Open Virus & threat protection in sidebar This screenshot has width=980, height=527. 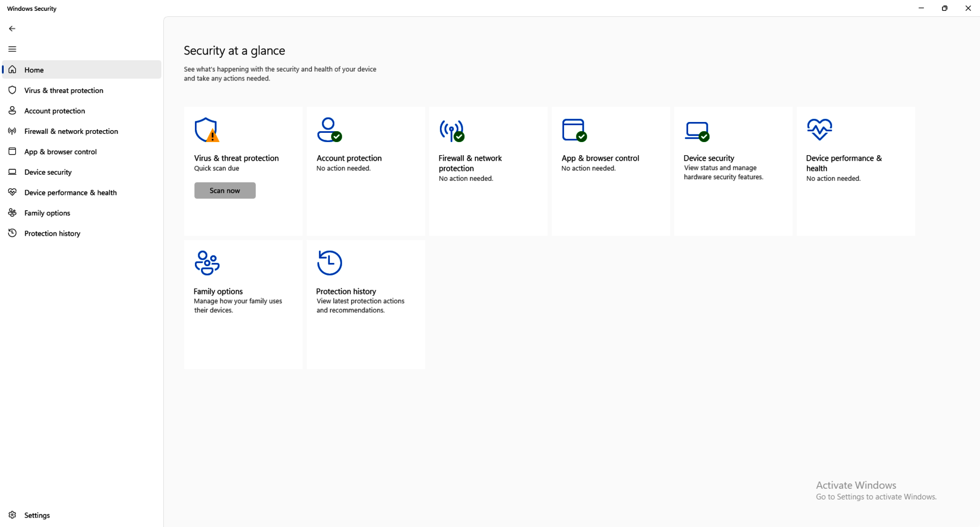click(x=64, y=90)
